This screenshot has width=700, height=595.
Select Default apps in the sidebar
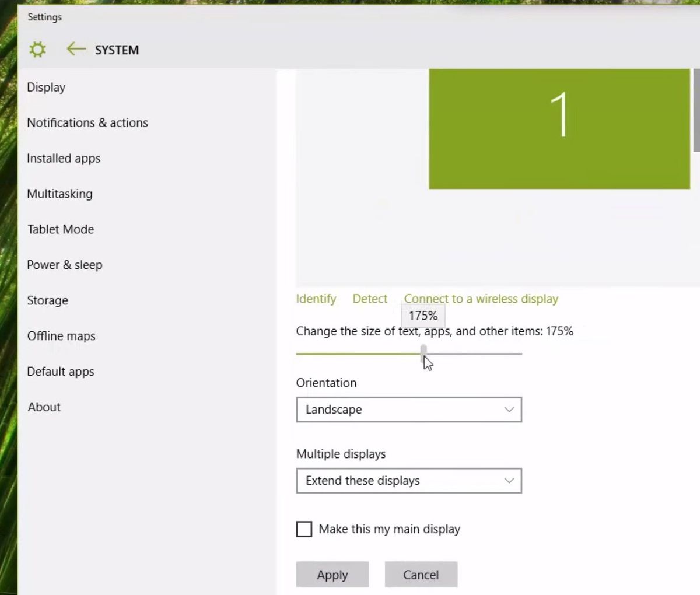pos(61,372)
